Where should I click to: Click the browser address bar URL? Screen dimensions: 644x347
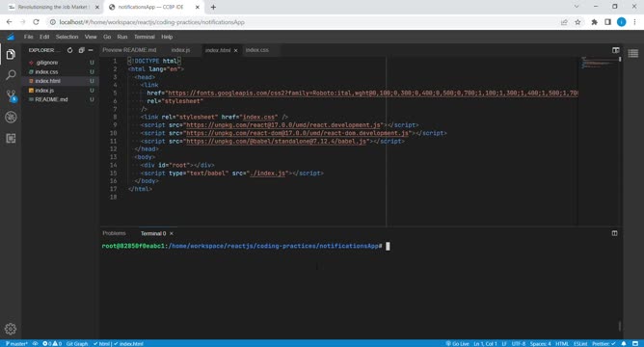pyautogui.click(x=151, y=22)
